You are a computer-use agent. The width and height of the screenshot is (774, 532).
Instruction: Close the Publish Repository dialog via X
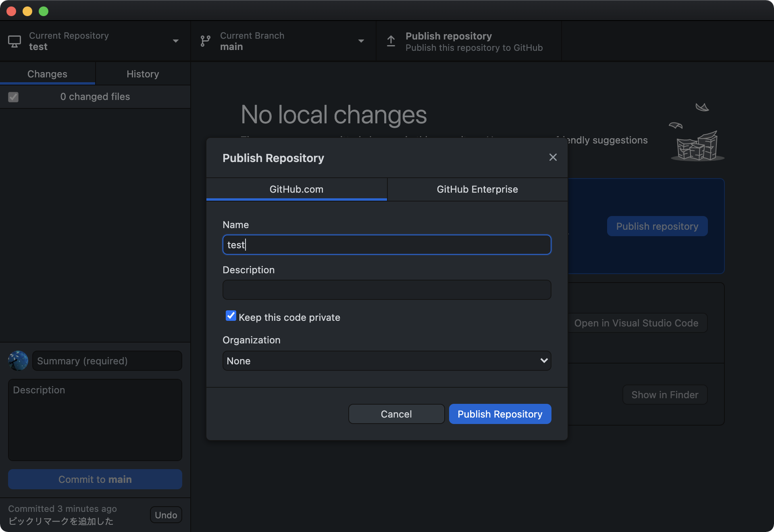pyautogui.click(x=553, y=158)
